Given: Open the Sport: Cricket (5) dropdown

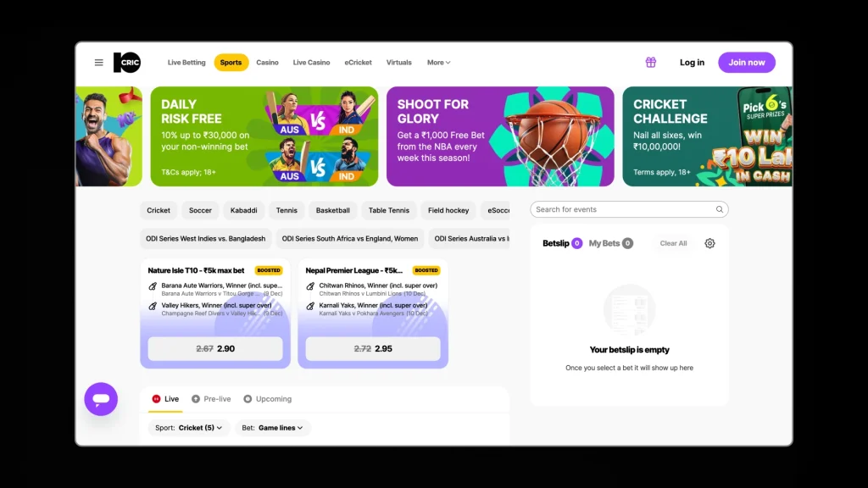Looking at the screenshot, I should [189, 428].
